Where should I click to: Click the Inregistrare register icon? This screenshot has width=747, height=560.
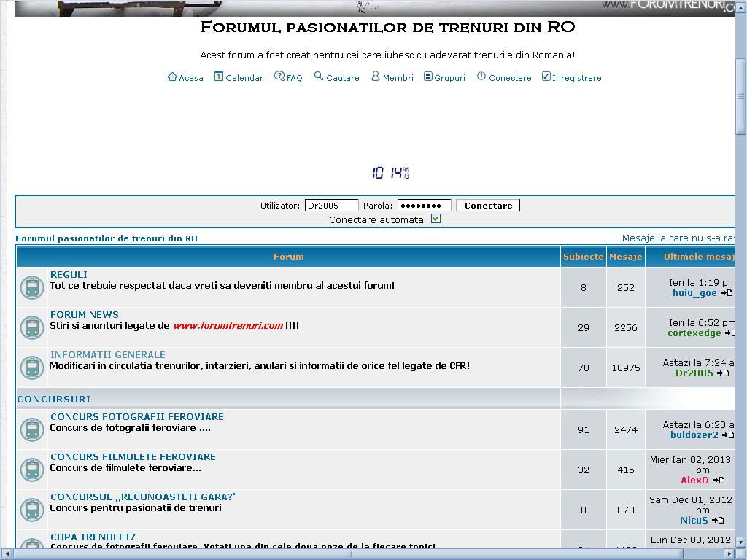pos(546,77)
